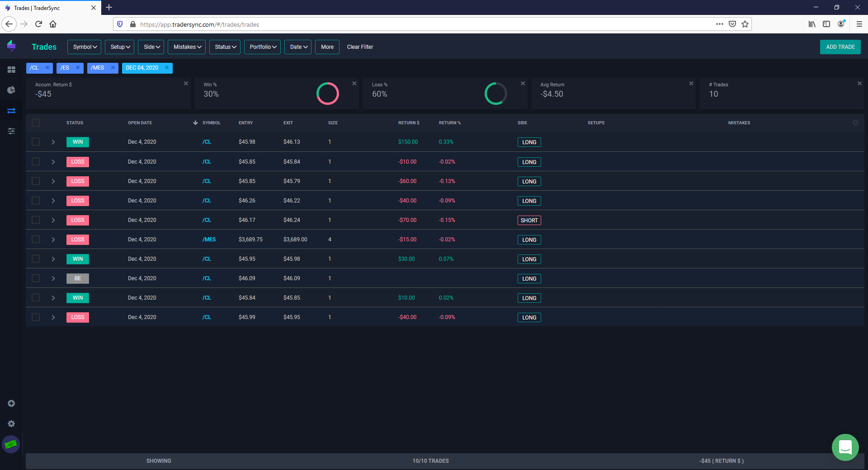Open the Portfolio filter dropdown
The width and height of the screenshot is (868, 470).
[263, 47]
